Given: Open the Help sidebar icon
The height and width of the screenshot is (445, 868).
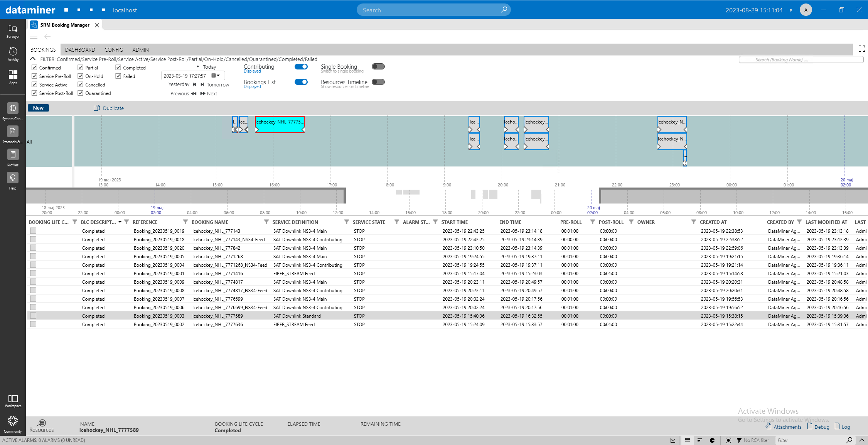Looking at the screenshot, I should tap(13, 181).
